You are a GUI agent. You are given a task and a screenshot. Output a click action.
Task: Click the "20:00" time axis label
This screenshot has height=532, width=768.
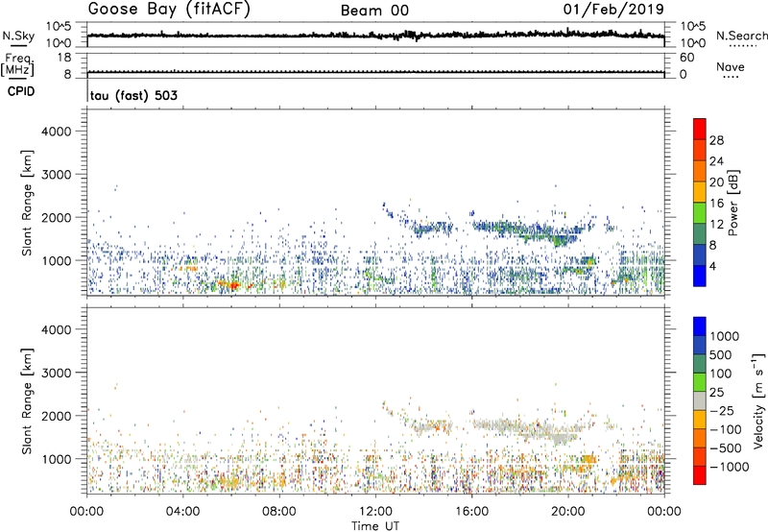[x=568, y=511]
